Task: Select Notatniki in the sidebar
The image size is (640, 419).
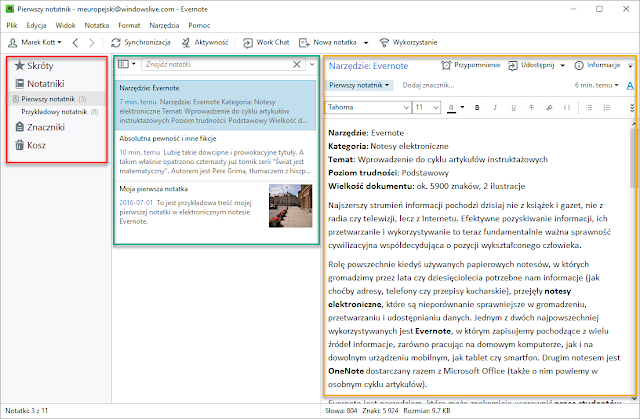Action: point(40,84)
